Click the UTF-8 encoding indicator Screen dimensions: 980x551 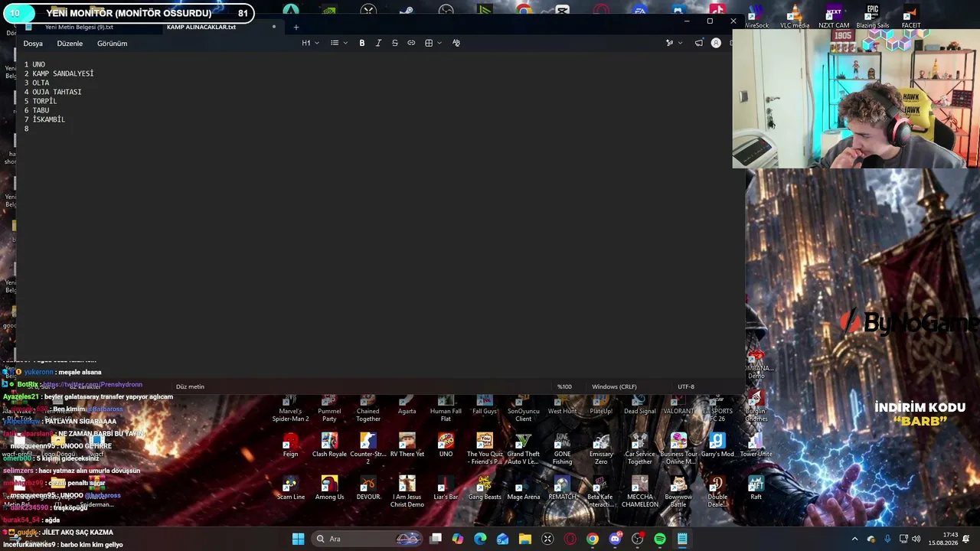tap(686, 386)
